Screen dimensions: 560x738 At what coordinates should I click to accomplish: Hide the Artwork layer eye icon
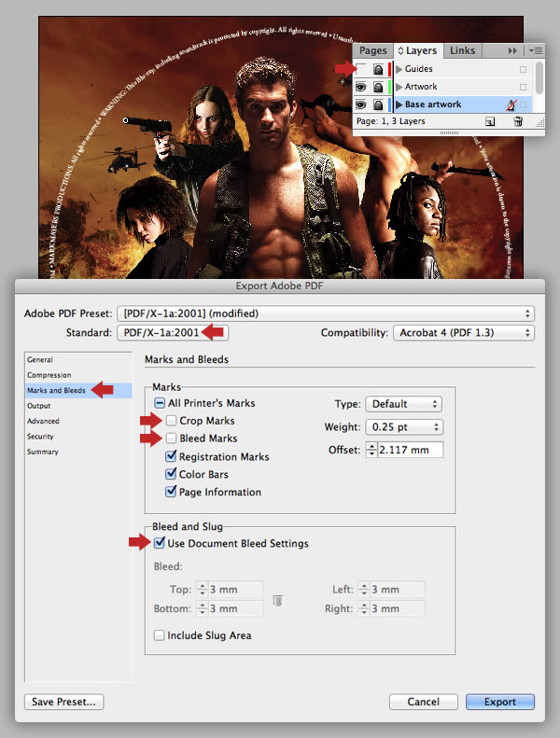[361, 87]
